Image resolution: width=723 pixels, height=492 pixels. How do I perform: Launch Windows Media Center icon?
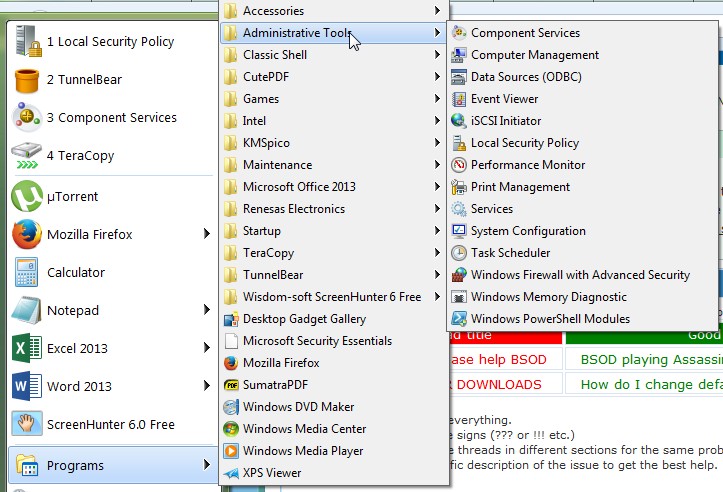(x=231, y=429)
